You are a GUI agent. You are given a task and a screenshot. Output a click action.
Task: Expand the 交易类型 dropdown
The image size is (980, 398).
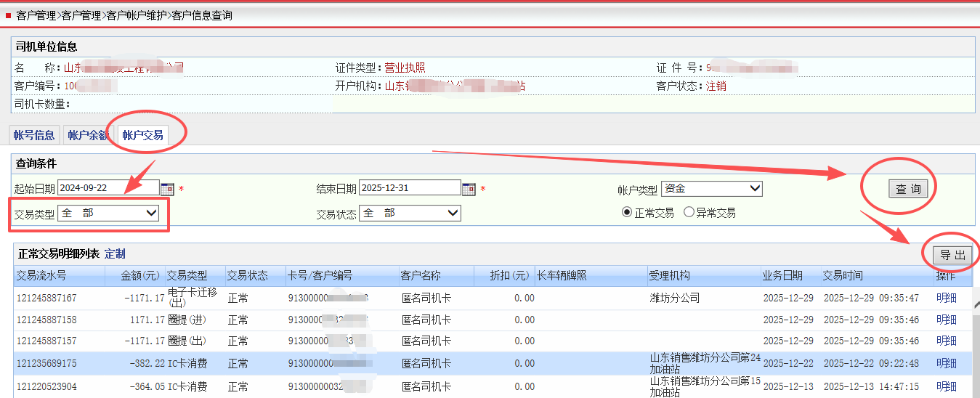pyautogui.click(x=108, y=213)
